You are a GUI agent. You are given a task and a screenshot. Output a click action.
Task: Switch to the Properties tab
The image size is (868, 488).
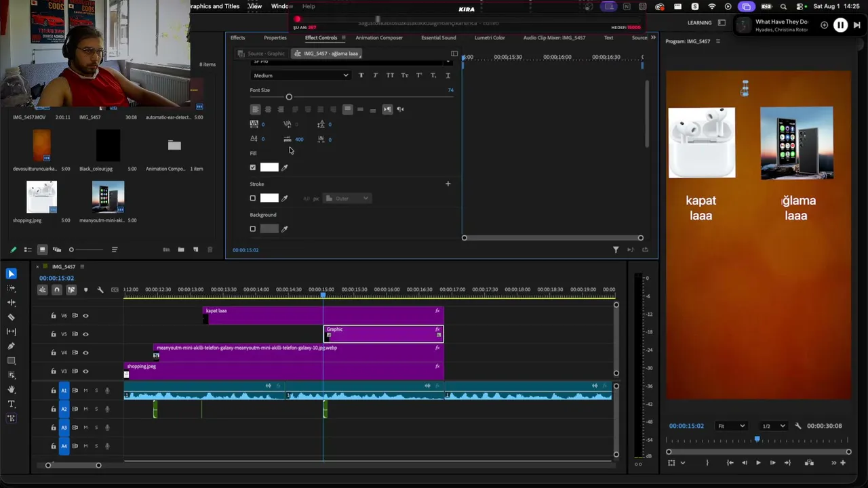tap(275, 38)
